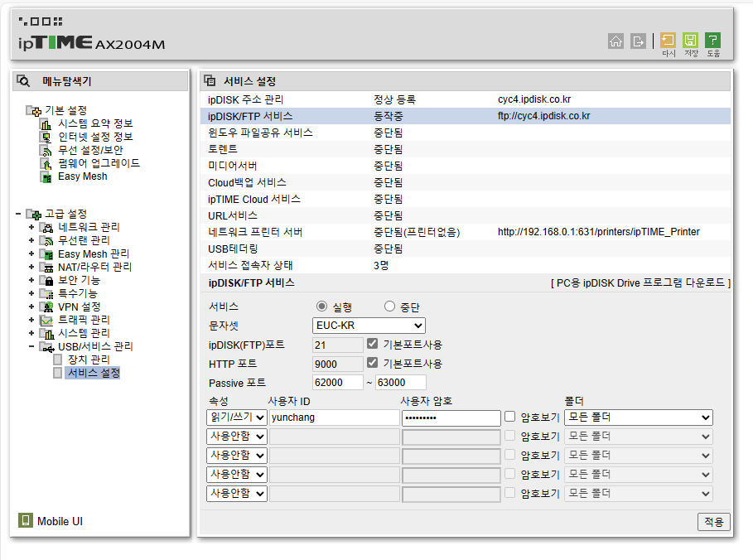753x560 pixels.
Task: Click the VPN 설정 icon
Action: [x=46, y=307]
